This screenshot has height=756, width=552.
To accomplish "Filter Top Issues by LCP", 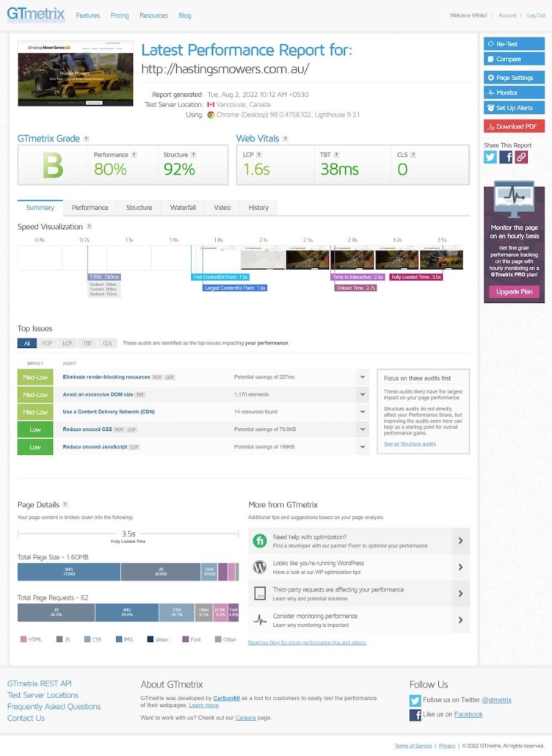I will pos(67,344).
